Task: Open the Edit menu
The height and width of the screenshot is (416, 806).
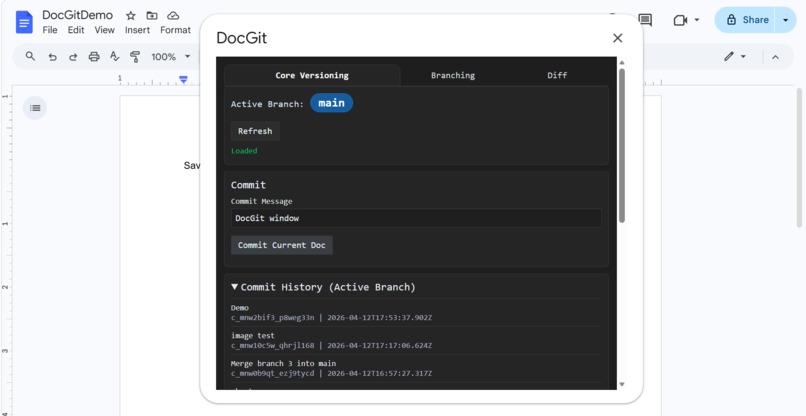Action: pyautogui.click(x=76, y=30)
